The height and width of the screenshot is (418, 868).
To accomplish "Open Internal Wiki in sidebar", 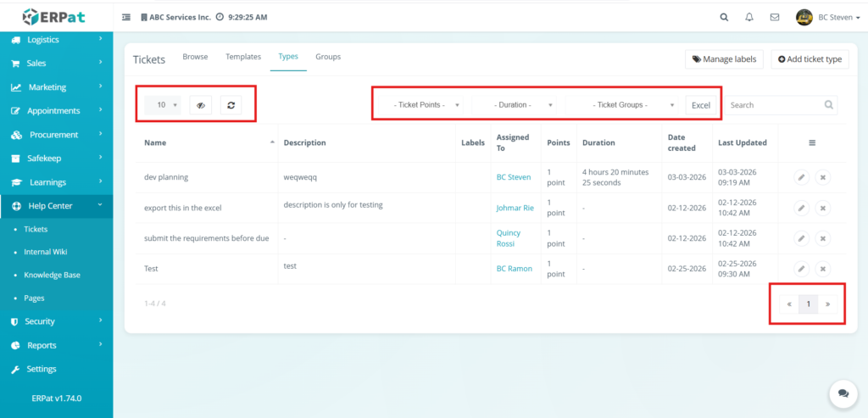I will click(46, 252).
